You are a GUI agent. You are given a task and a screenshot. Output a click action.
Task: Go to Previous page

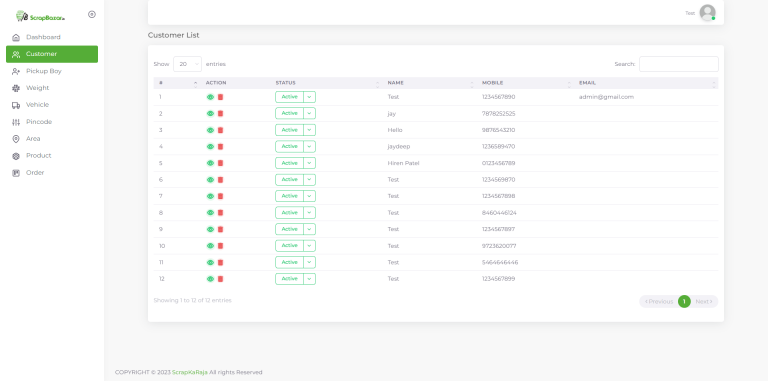click(658, 302)
